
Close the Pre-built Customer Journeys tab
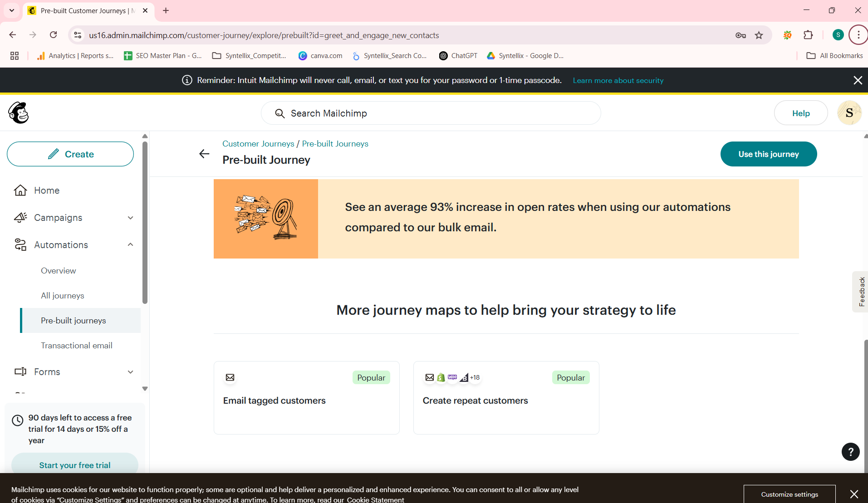pos(145,10)
